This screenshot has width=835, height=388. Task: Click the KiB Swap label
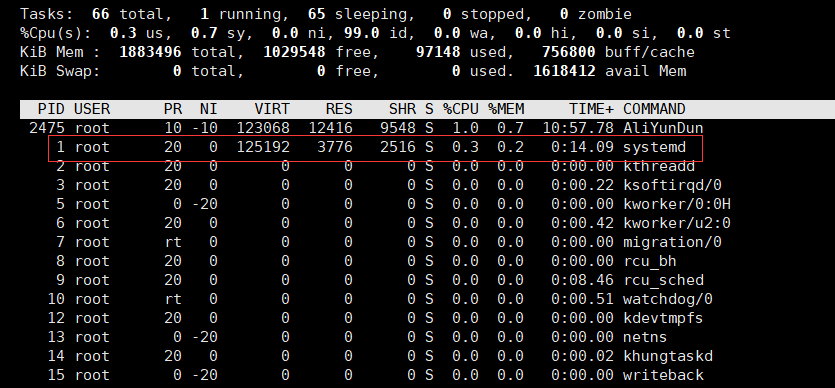[60, 71]
